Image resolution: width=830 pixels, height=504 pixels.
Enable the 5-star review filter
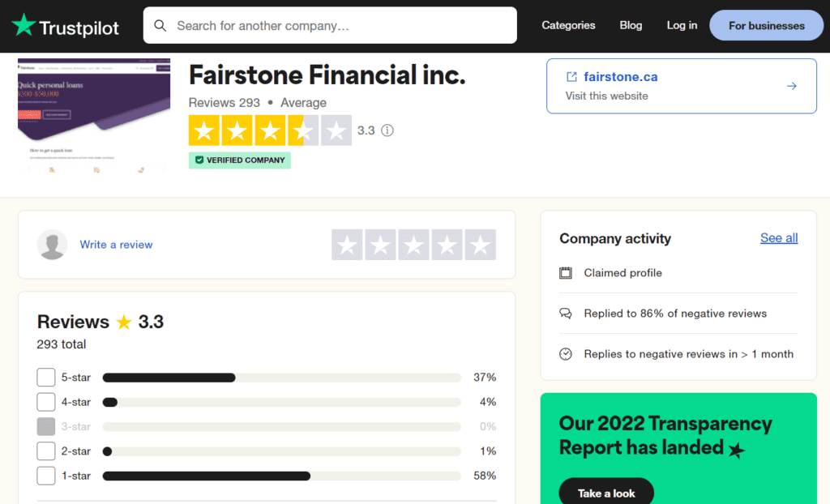(45, 377)
